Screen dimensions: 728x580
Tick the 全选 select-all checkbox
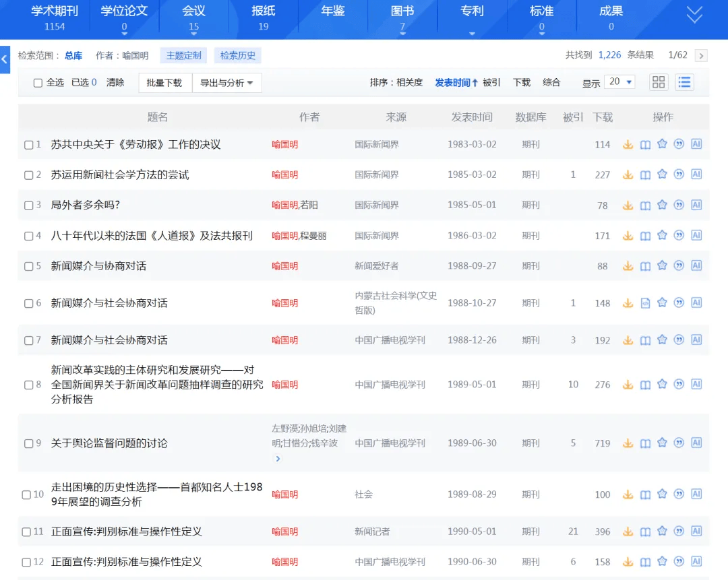38,83
